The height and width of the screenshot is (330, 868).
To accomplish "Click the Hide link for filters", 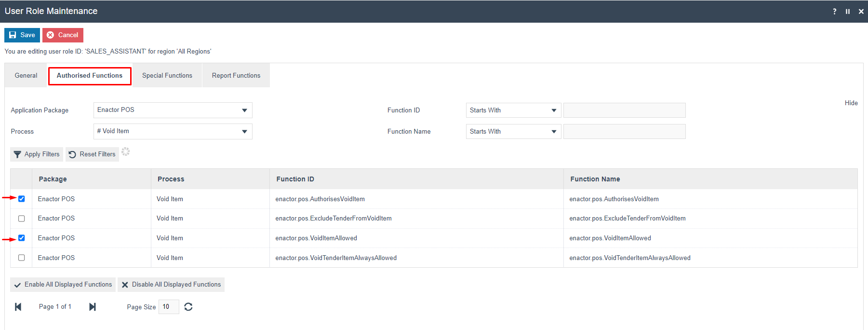I will point(851,103).
